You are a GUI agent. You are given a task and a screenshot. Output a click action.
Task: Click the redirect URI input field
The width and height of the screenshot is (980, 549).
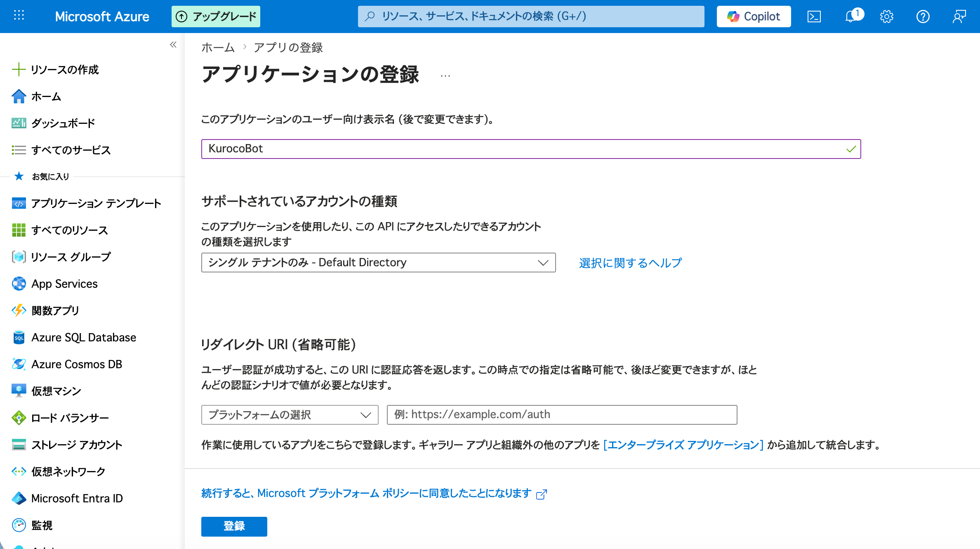coord(562,414)
